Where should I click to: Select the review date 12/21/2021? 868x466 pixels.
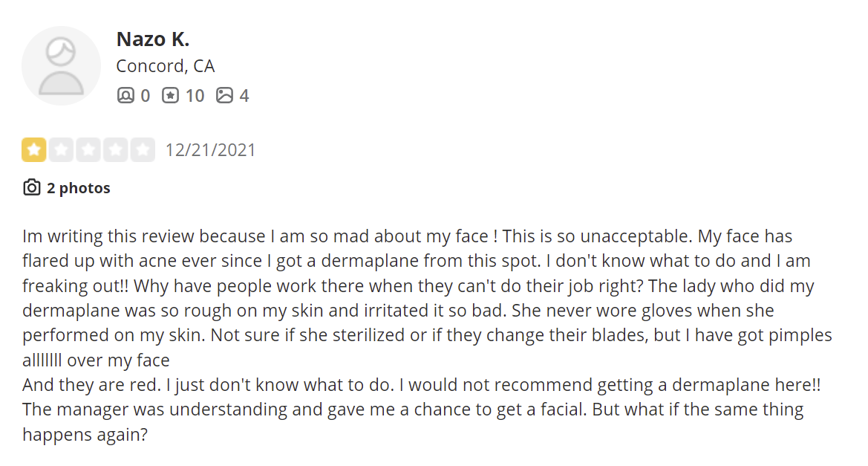coord(210,150)
